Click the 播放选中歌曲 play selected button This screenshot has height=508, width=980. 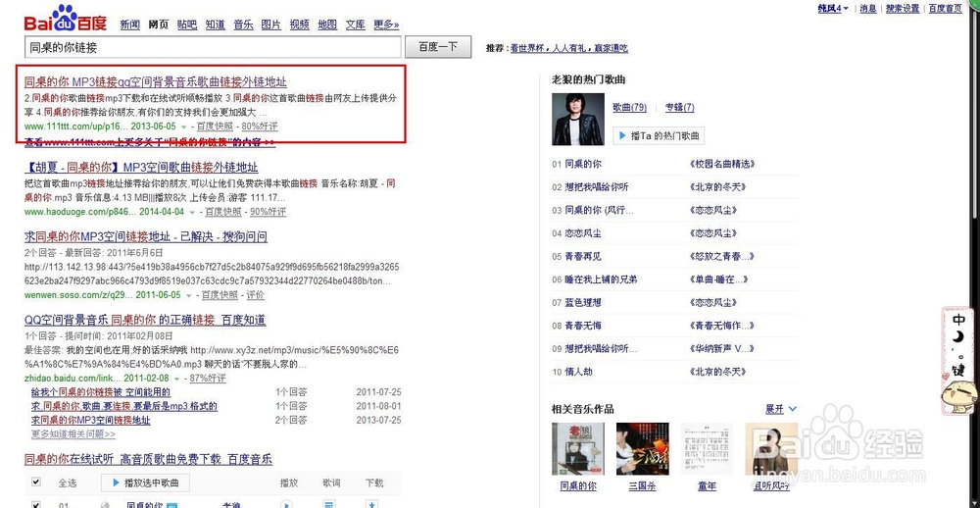[x=145, y=483]
